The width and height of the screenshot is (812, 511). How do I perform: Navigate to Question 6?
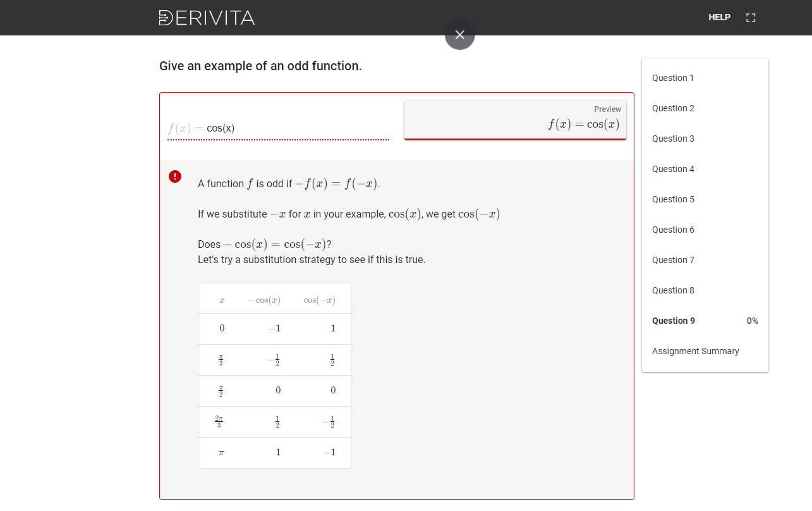[672, 229]
